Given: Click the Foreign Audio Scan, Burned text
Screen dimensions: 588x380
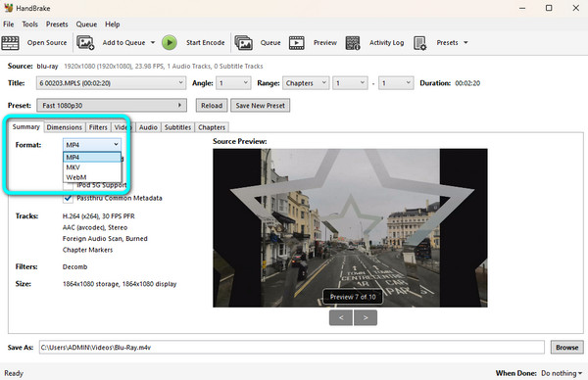Looking at the screenshot, I should [x=105, y=239].
